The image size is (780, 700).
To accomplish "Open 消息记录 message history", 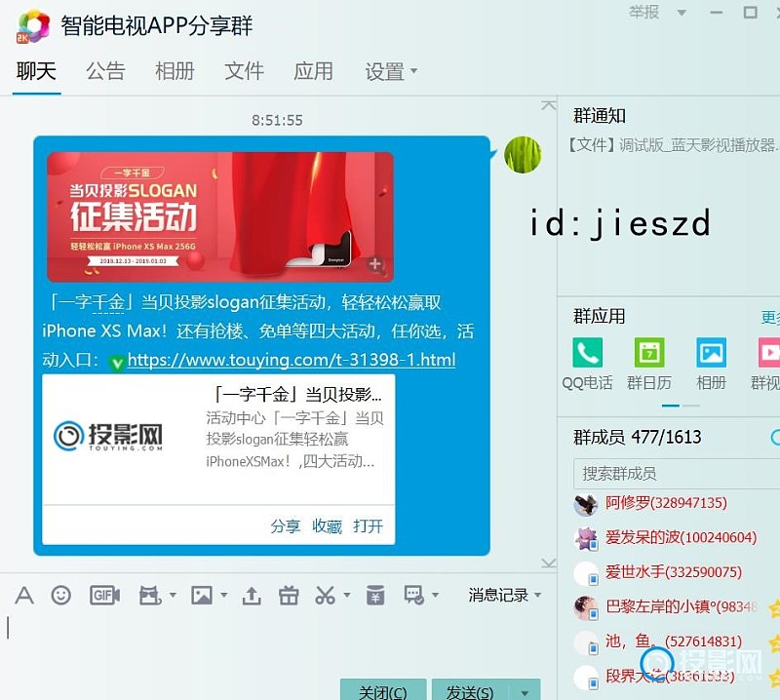I will [x=498, y=595].
